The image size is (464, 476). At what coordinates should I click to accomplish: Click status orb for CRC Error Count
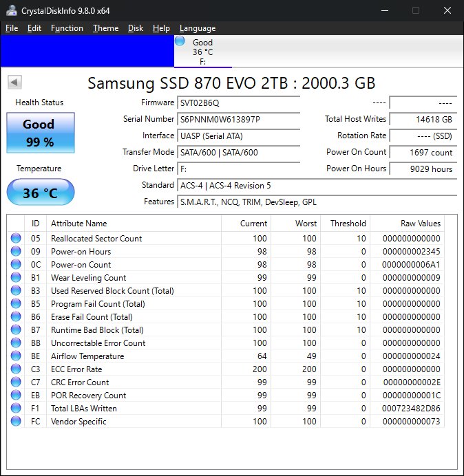(x=16, y=382)
